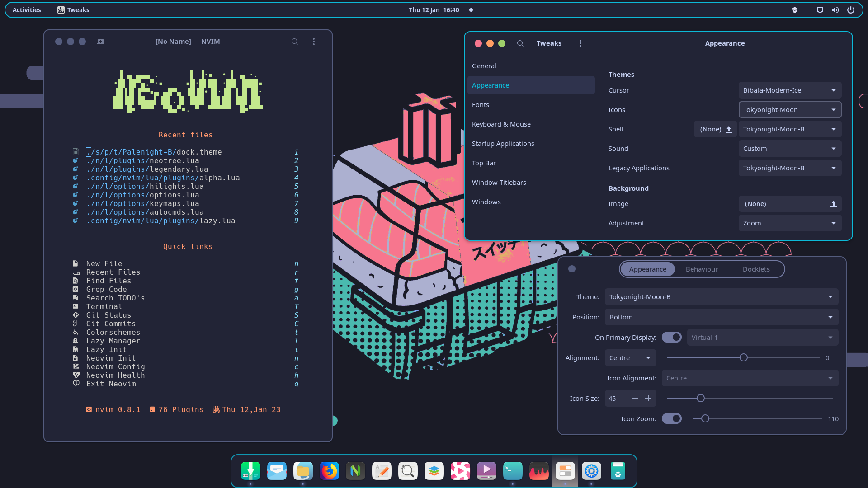Open the Tweaks app menu in top bar
The height and width of the screenshot is (488, 868).
pos(73,10)
